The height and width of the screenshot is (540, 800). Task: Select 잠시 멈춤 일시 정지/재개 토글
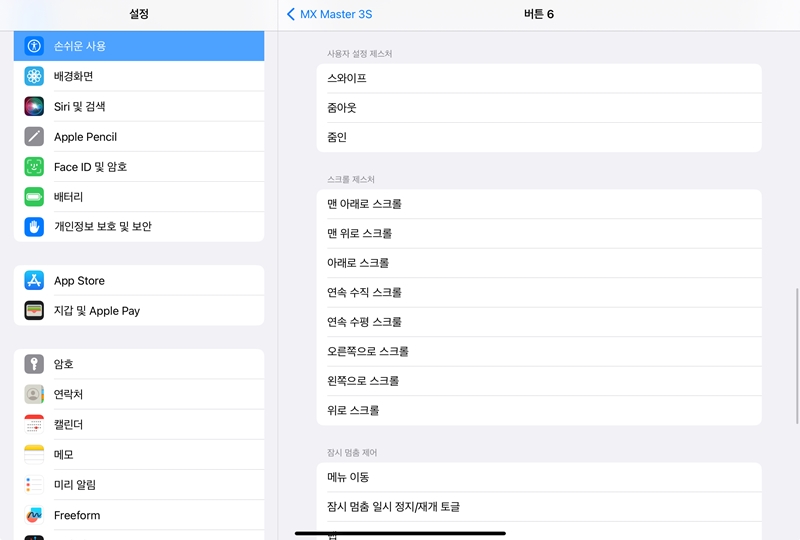(539, 507)
